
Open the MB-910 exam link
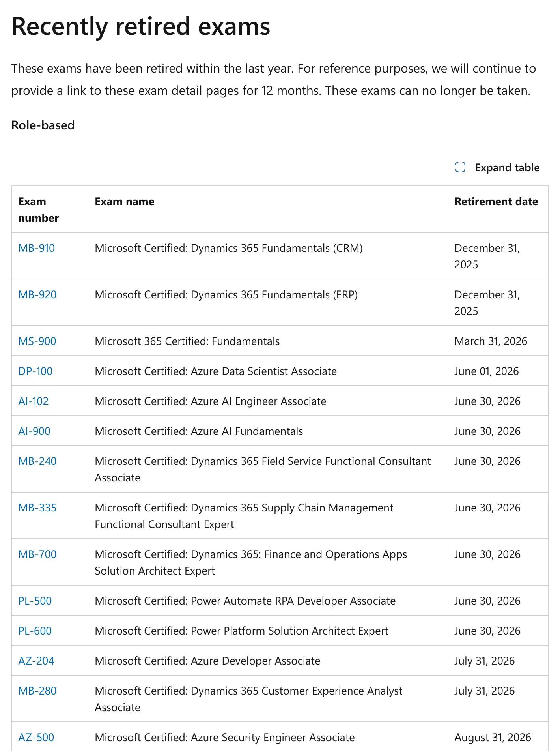[37, 248]
